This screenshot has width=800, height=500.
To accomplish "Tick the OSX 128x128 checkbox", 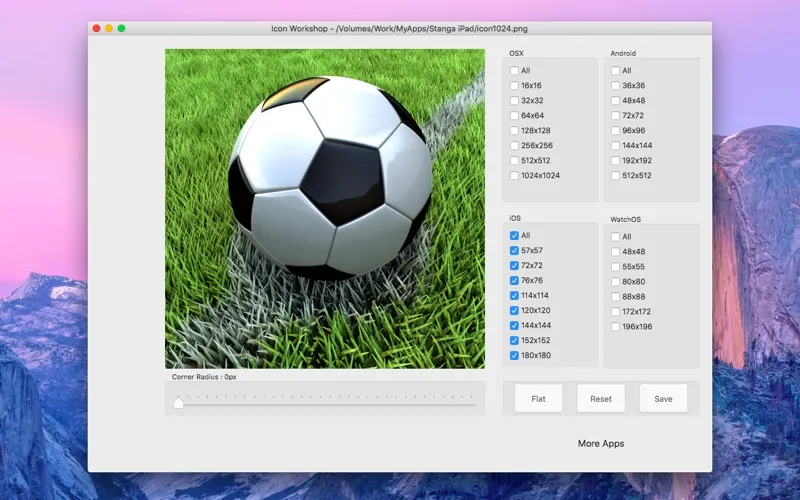I will (x=515, y=131).
